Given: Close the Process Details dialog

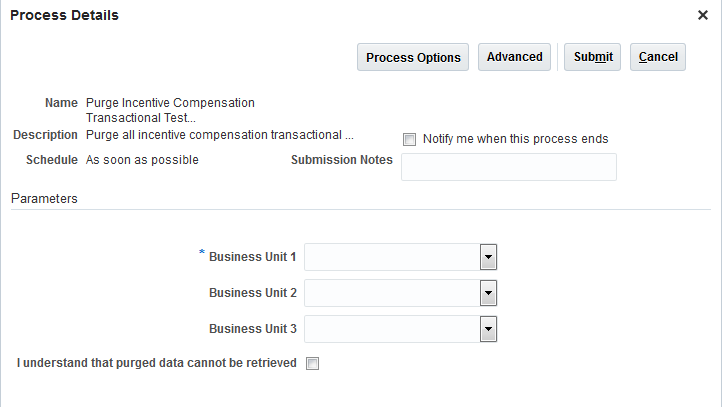Looking at the screenshot, I should click(703, 15).
